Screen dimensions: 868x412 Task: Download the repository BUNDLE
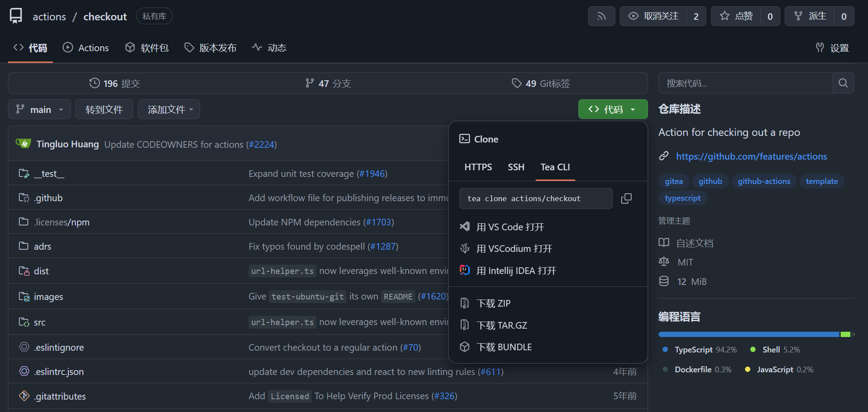504,347
